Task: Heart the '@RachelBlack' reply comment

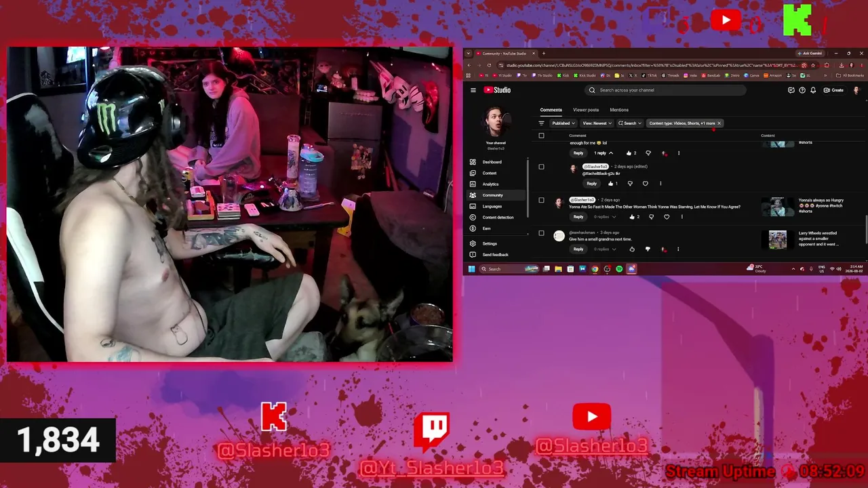Action: tap(645, 184)
